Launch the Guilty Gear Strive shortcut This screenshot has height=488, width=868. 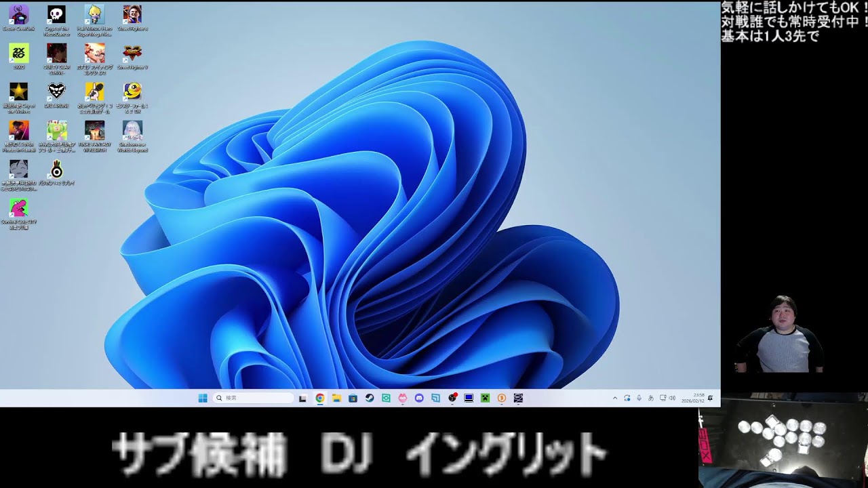57,58
